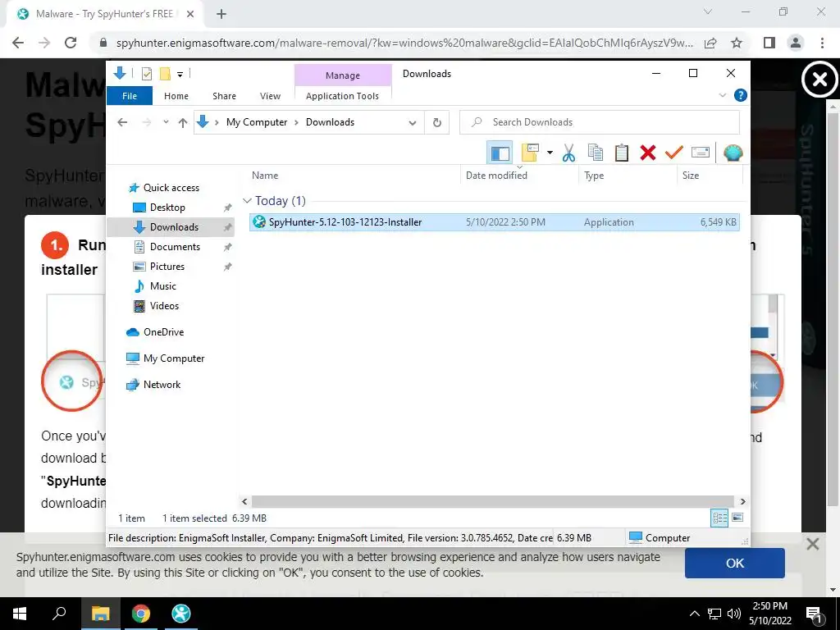Open the Windows Start menu

pos(20,614)
